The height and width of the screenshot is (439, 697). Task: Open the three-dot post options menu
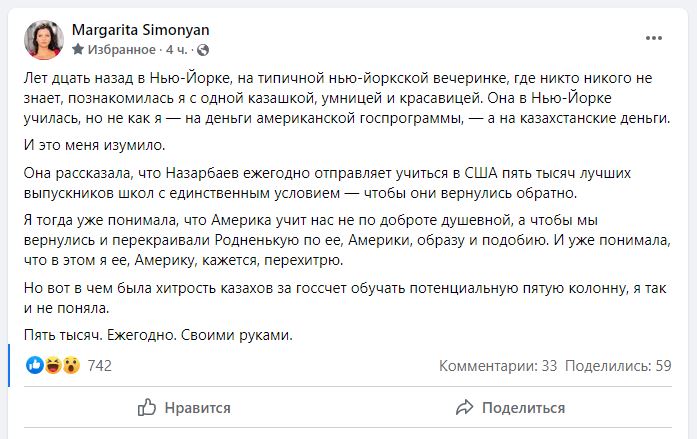tap(654, 38)
